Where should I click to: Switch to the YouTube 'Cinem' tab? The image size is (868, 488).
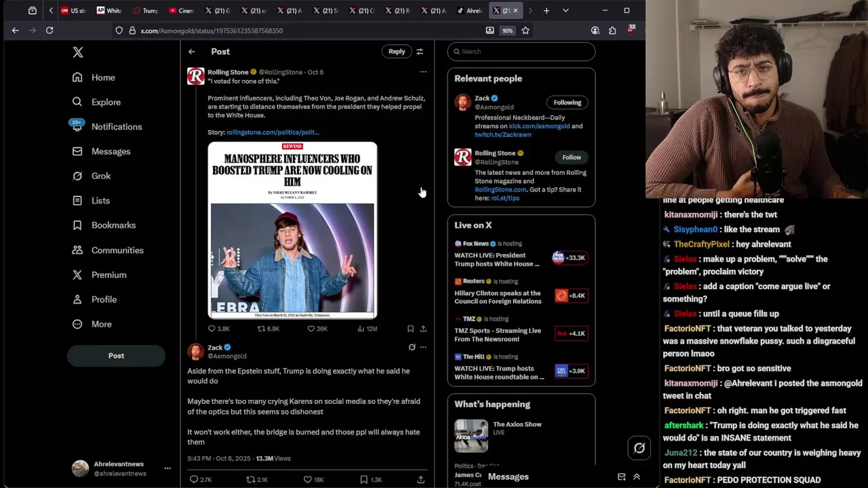[x=181, y=11]
